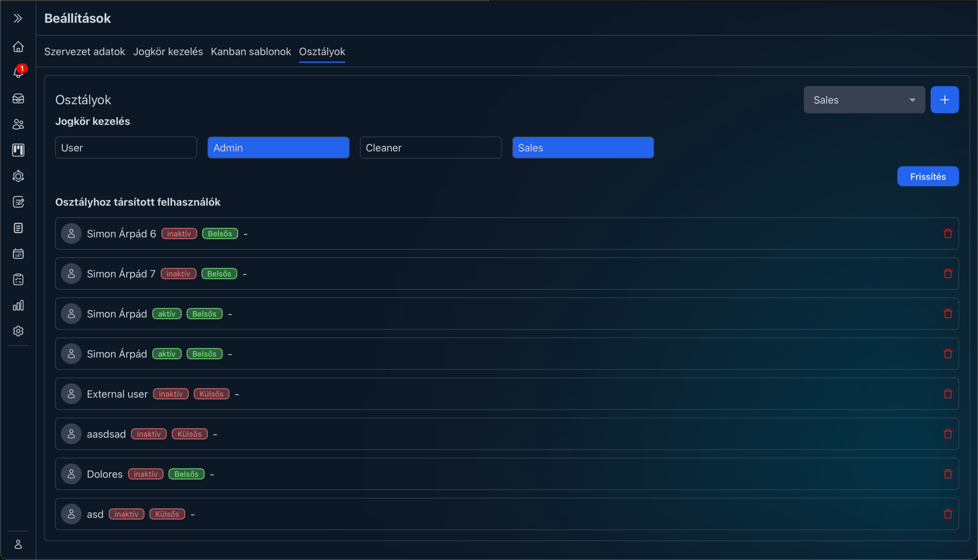Switch to the Kanban sablonok tab
Image resolution: width=978 pixels, height=560 pixels.
pyautogui.click(x=251, y=52)
